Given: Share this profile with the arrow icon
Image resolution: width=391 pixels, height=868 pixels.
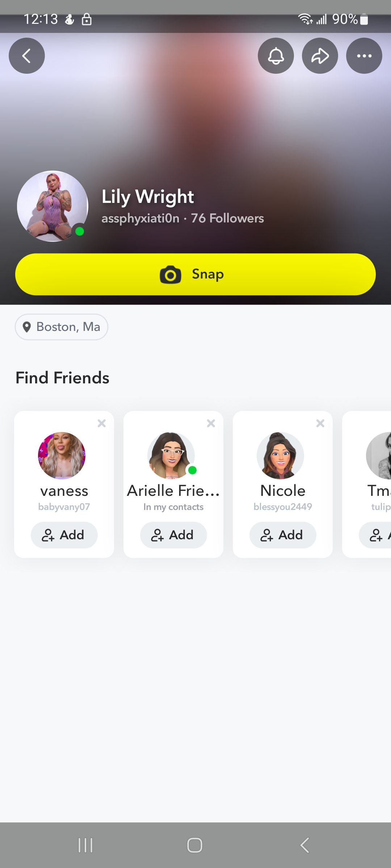Looking at the screenshot, I should (x=320, y=56).
